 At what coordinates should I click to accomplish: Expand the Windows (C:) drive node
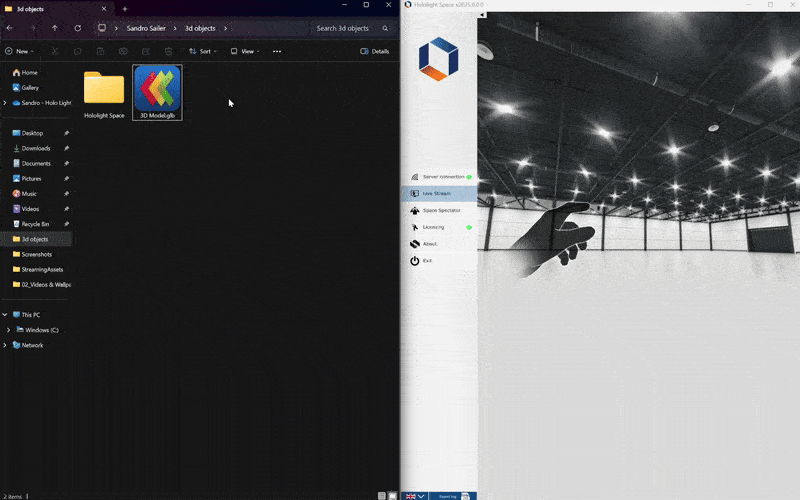coord(9,330)
